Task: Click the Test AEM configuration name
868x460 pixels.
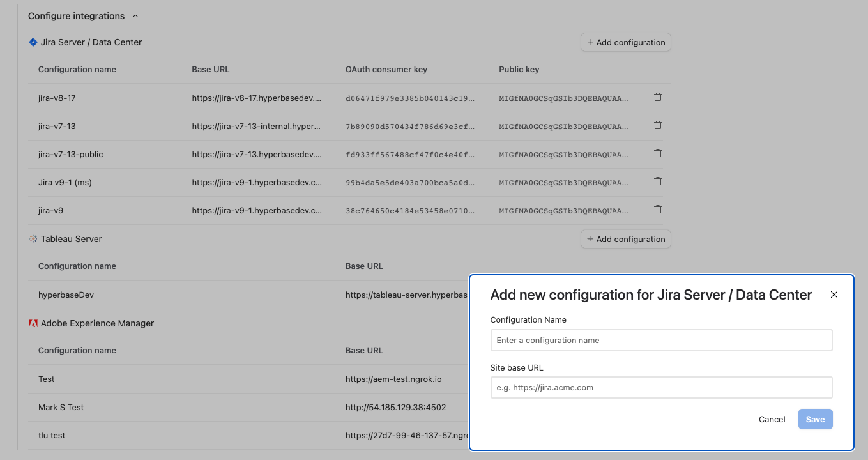Action: (x=47, y=379)
